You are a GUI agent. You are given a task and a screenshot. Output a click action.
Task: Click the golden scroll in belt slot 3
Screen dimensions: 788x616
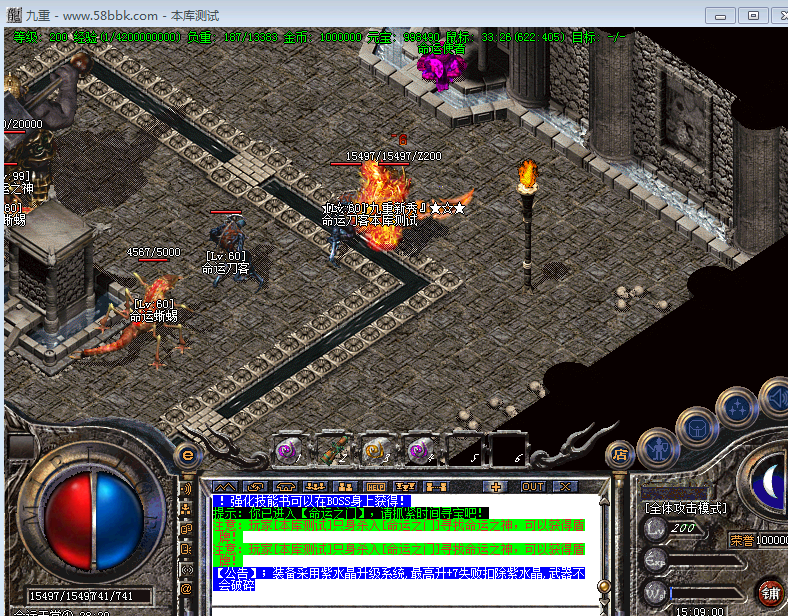(x=376, y=450)
